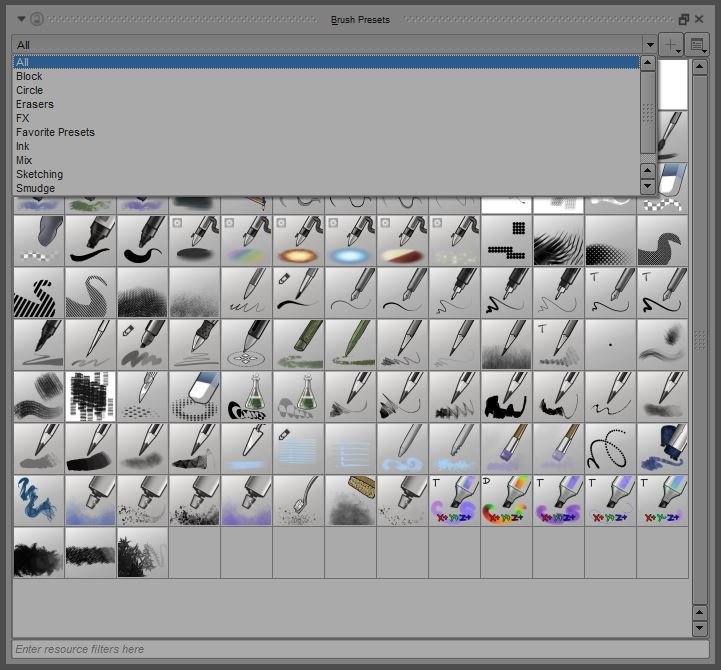This screenshot has width=721, height=670.
Task: Choose the green flask with black blobs preset
Action: [246, 396]
